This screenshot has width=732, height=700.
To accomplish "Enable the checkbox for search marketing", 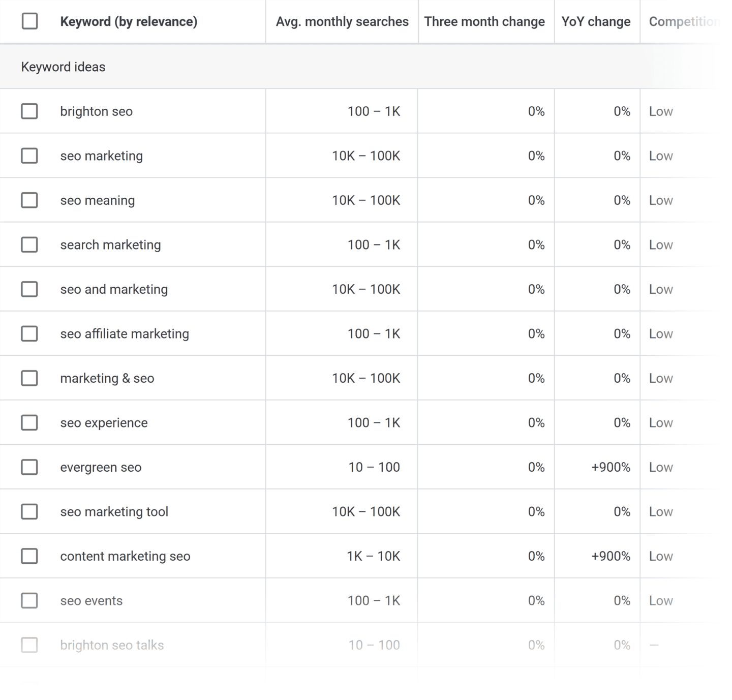I will point(29,245).
